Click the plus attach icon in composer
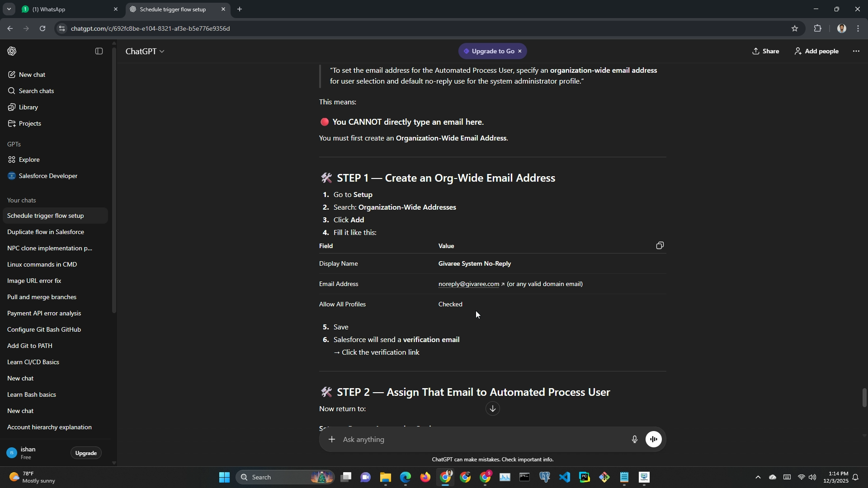868x488 pixels. coord(332,439)
